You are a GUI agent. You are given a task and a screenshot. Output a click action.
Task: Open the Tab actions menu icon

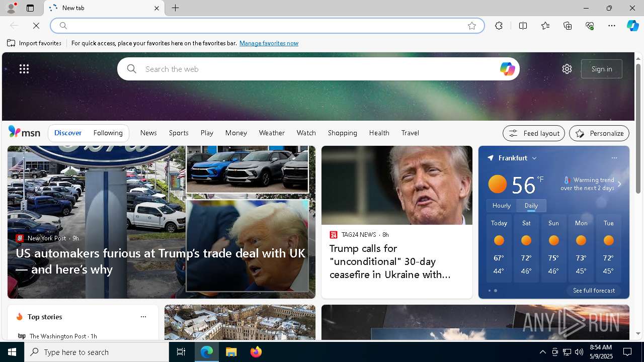30,8
